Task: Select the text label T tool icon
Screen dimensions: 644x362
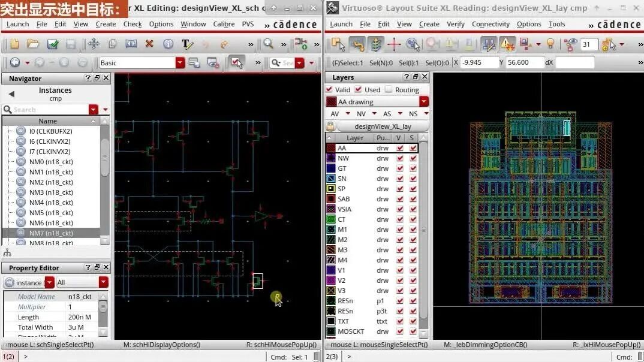Action: pyautogui.click(x=187, y=44)
